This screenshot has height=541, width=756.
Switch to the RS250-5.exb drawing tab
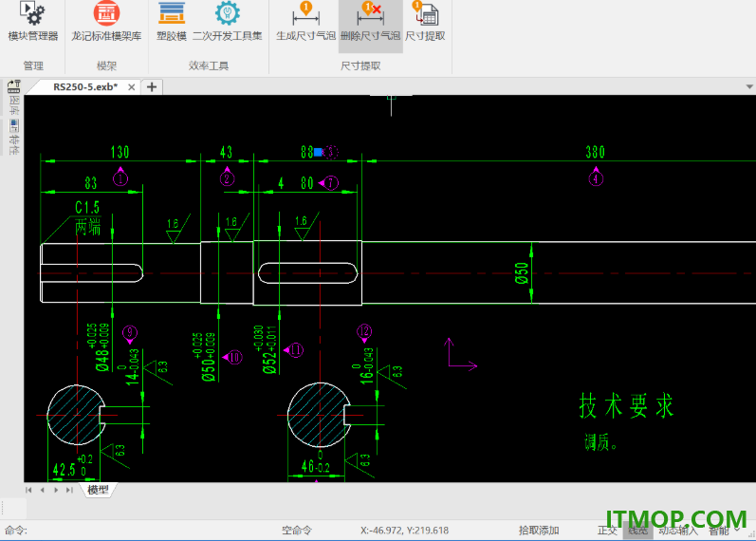click(x=85, y=87)
